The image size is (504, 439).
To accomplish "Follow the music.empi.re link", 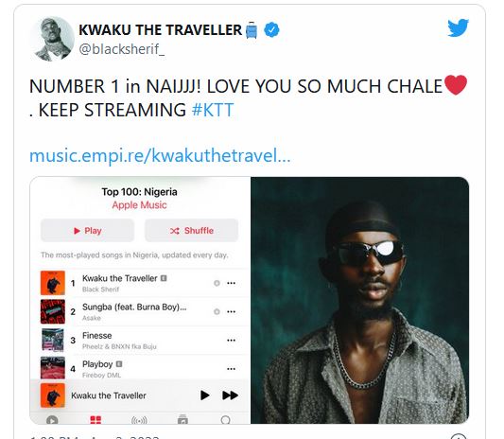I will (x=160, y=156).
